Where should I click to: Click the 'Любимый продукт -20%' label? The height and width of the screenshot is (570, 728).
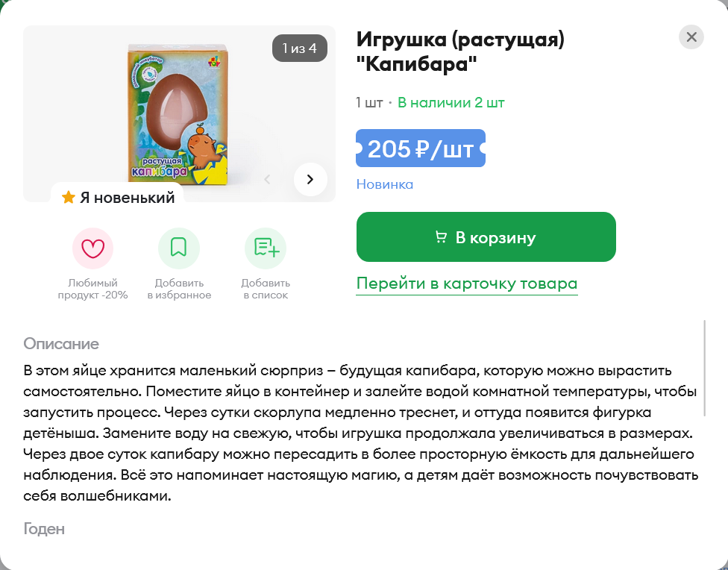92,289
